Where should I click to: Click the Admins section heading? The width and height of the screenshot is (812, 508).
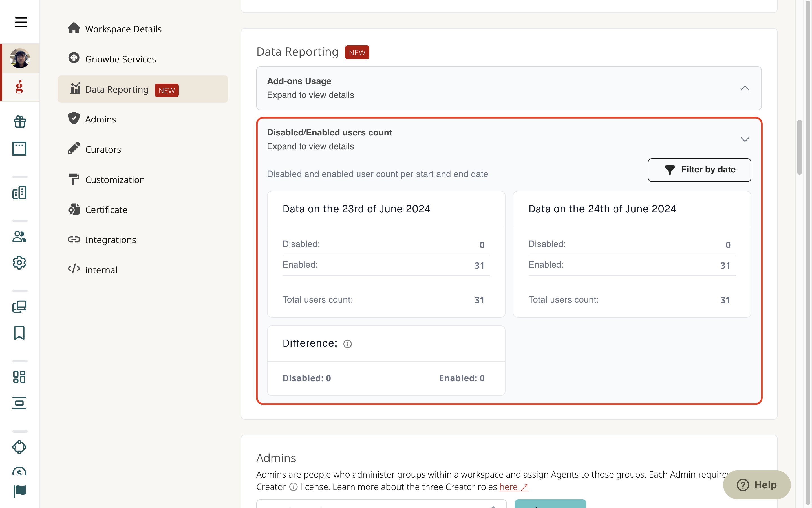coord(276,458)
